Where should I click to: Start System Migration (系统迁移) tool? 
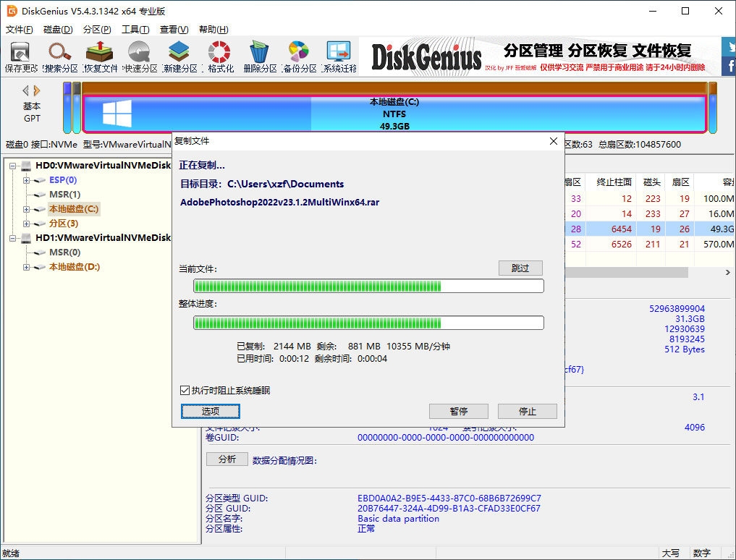(339, 57)
